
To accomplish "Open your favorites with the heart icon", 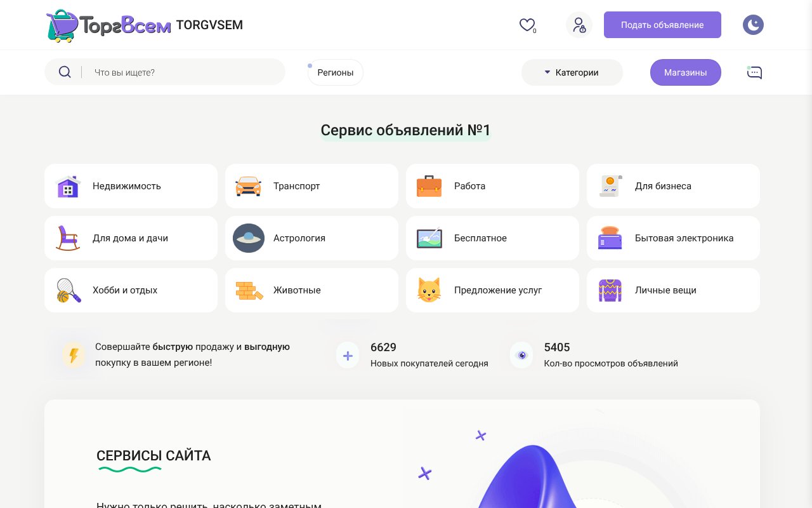I will coord(527,25).
